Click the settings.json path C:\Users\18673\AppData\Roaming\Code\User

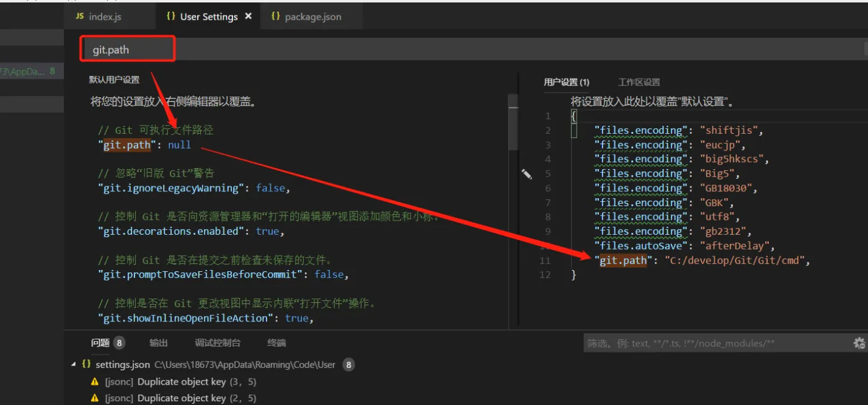point(245,365)
